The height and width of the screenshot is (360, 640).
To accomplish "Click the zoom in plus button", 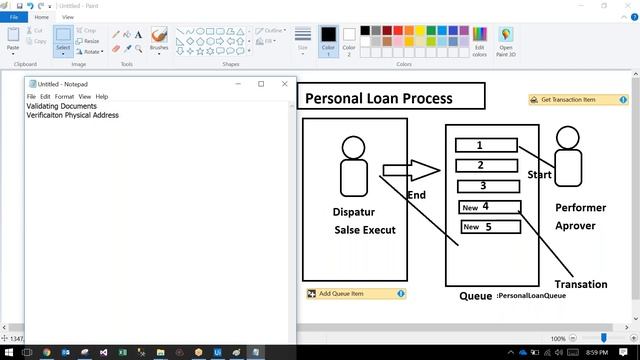I will (x=633, y=338).
